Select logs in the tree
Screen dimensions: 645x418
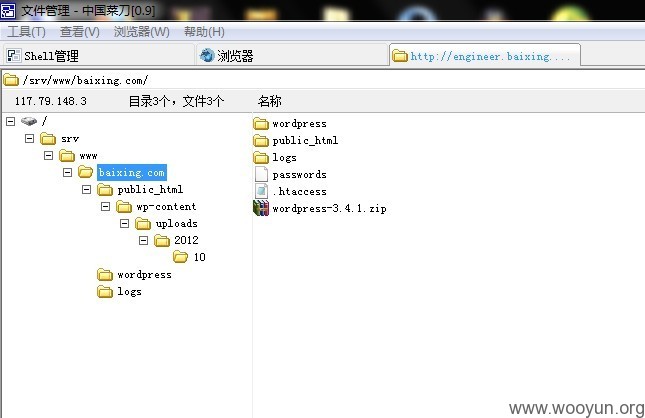pos(129,292)
